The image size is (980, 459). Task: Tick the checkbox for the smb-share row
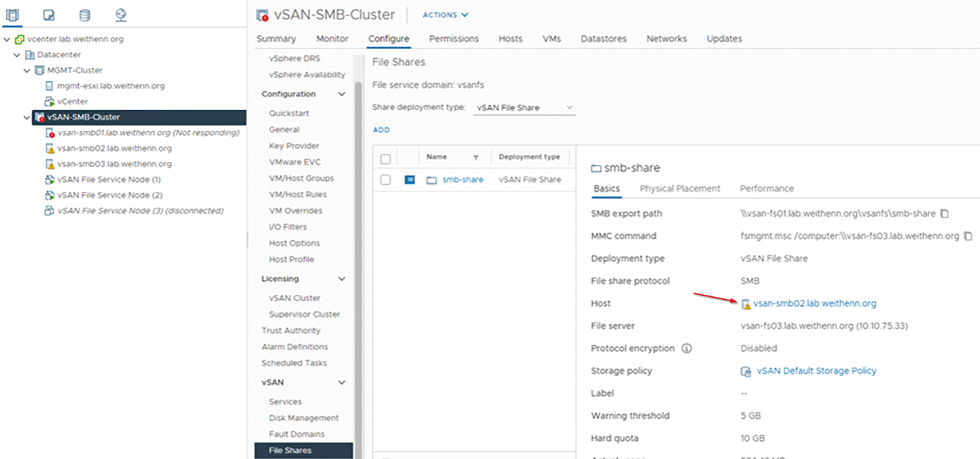click(x=386, y=180)
